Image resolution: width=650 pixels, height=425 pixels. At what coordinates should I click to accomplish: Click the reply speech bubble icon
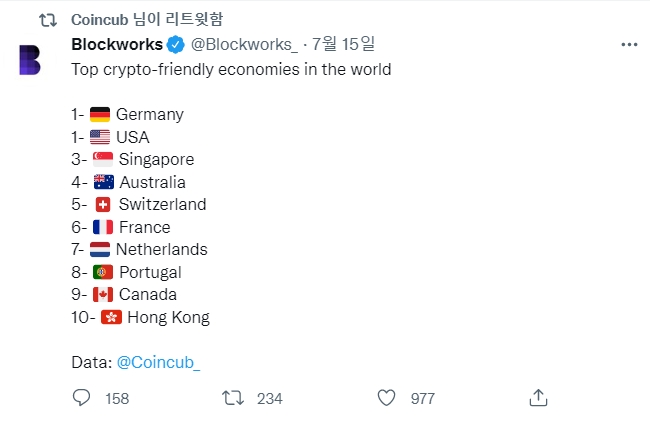[82, 398]
